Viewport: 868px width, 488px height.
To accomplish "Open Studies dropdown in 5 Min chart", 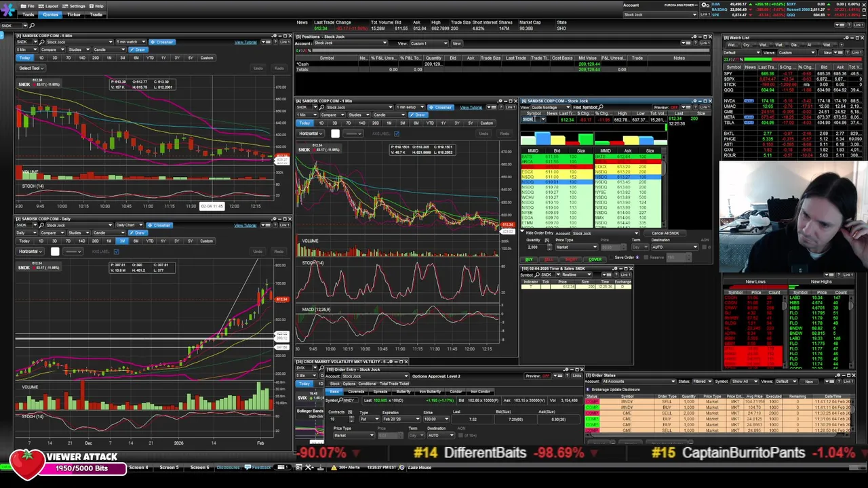I will pyautogui.click(x=79, y=49).
